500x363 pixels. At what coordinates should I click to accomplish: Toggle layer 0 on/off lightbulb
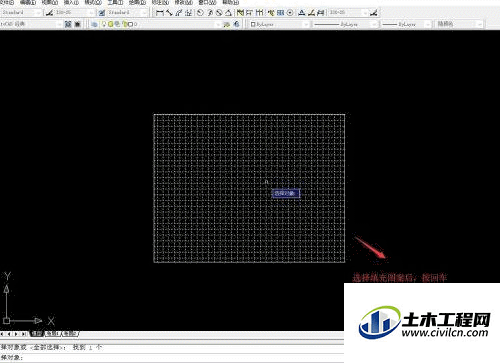pyautogui.click(x=104, y=24)
